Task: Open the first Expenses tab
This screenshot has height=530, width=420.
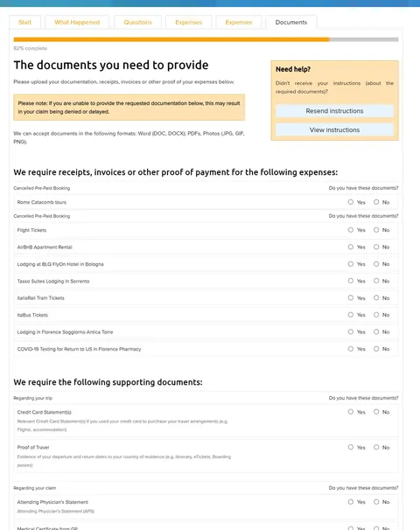Action: tap(189, 23)
